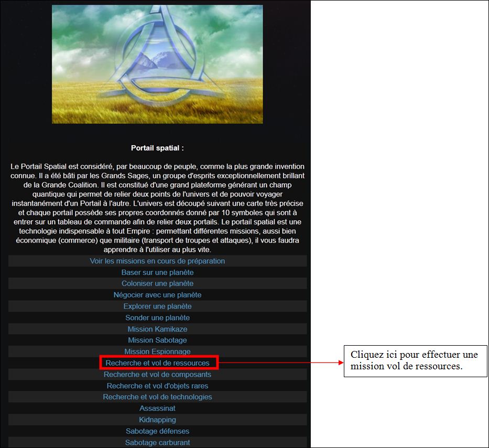Click the Portail Spatial banner image

(157, 64)
